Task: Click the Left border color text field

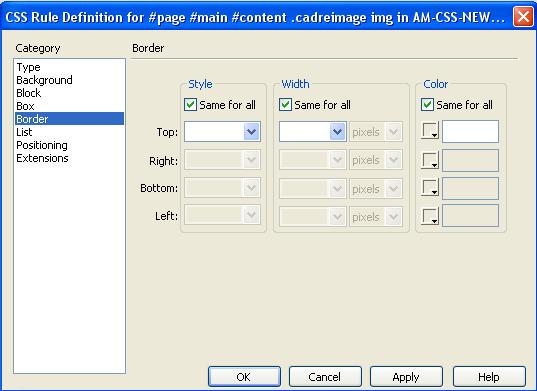Action: [x=471, y=216]
